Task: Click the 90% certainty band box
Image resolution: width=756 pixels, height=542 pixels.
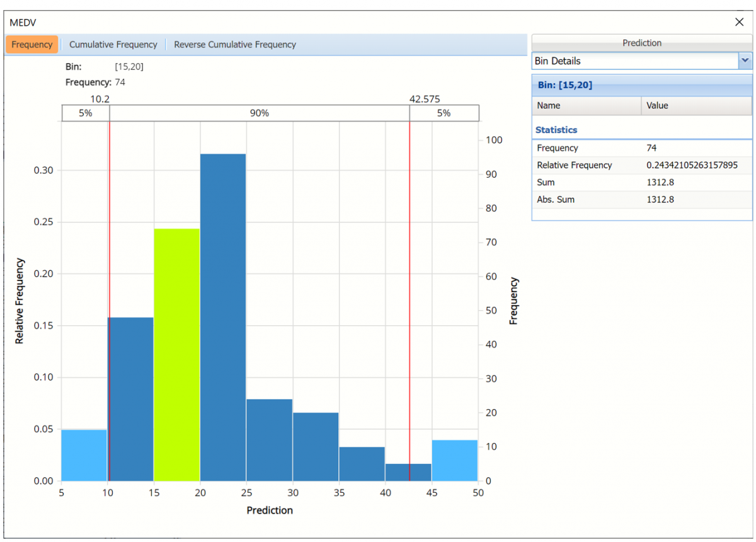Action: (259, 113)
